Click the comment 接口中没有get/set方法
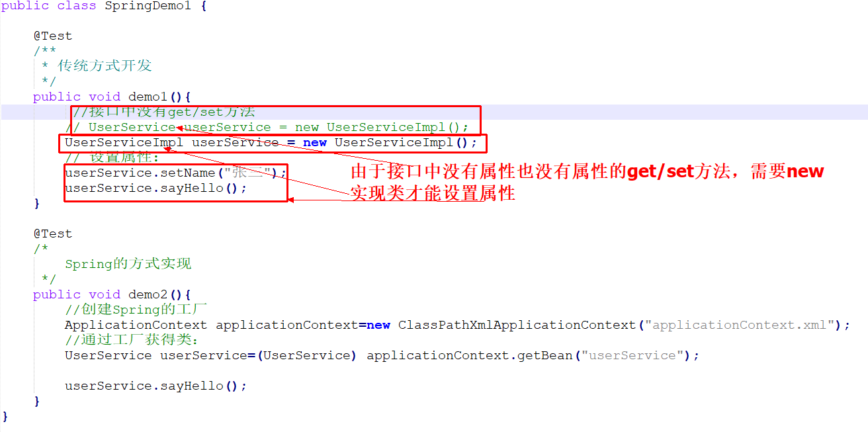868x432 pixels. click(164, 112)
